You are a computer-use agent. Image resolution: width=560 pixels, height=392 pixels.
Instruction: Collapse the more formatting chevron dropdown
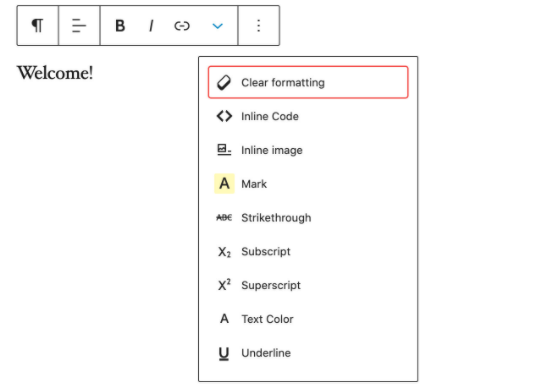[218, 26]
